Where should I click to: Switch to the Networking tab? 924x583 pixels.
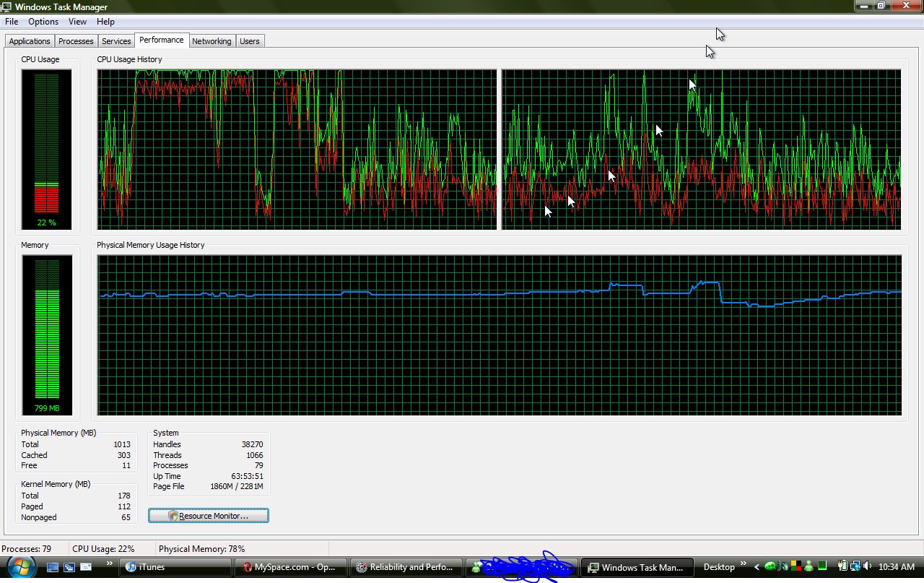tap(212, 41)
